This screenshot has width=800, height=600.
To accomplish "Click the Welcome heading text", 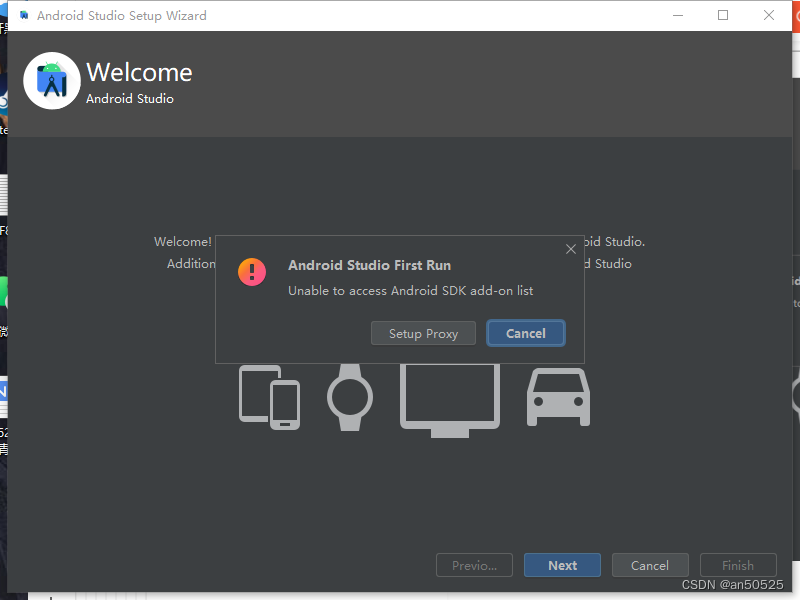I will tap(139, 72).
